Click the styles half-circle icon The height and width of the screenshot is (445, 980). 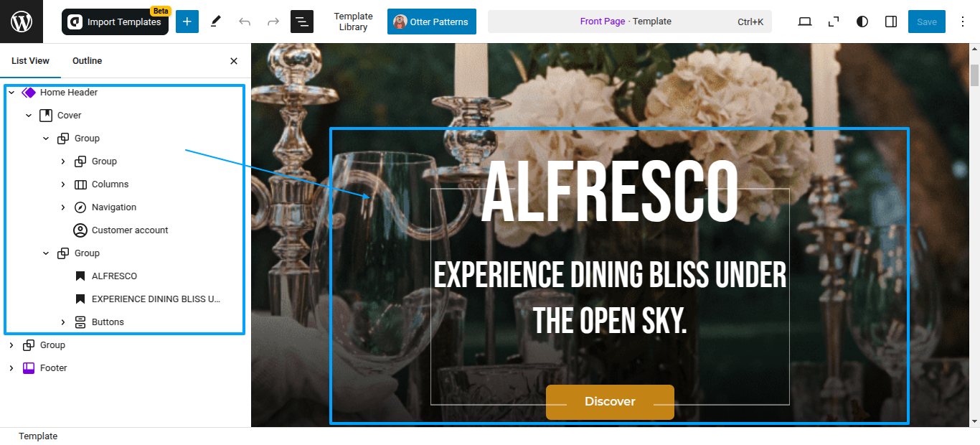[862, 22]
